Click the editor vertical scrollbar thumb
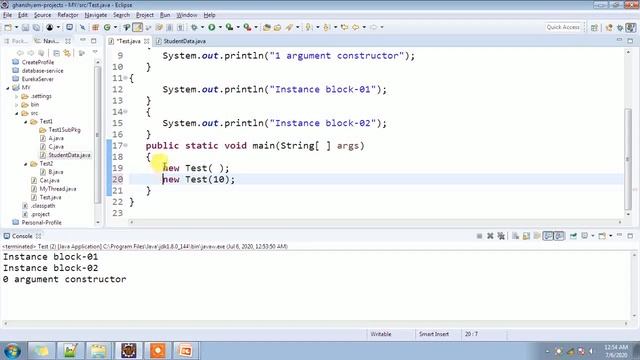Viewport: 640px width, 360px height. tap(628, 159)
